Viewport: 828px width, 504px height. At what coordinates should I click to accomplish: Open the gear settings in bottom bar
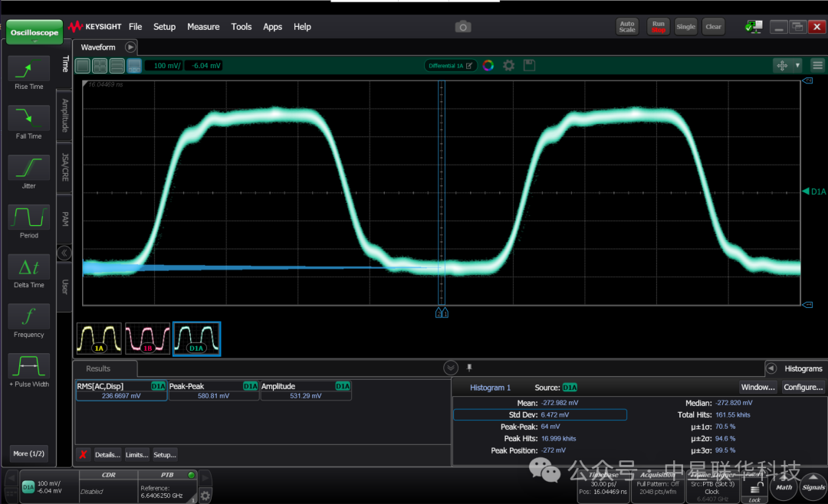click(x=205, y=496)
